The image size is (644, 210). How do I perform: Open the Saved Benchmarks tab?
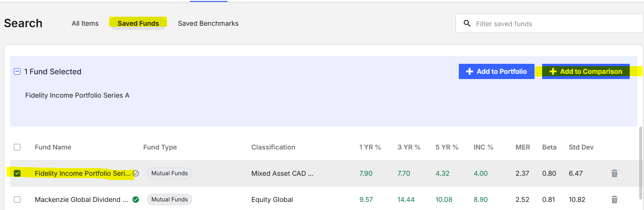[208, 23]
